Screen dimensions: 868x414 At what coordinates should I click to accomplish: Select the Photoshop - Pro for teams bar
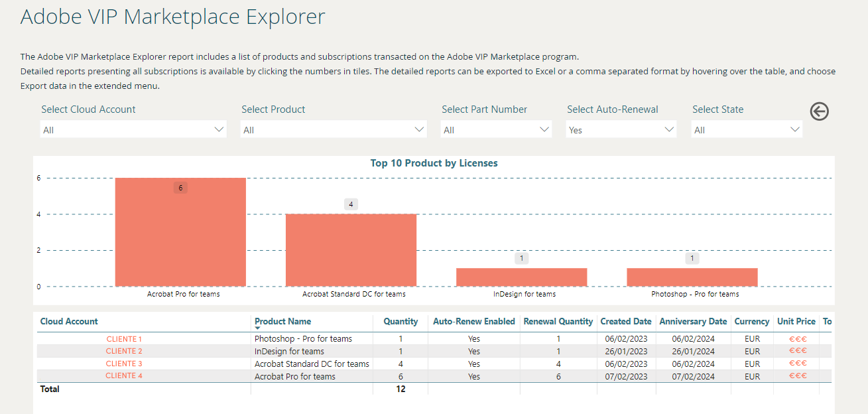point(692,277)
